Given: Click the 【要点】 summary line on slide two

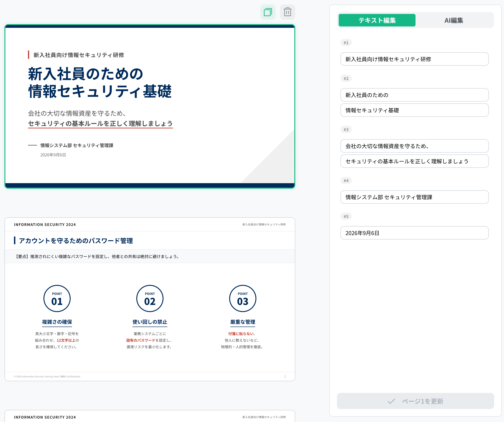Looking at the screenshot, I should 97,256.
